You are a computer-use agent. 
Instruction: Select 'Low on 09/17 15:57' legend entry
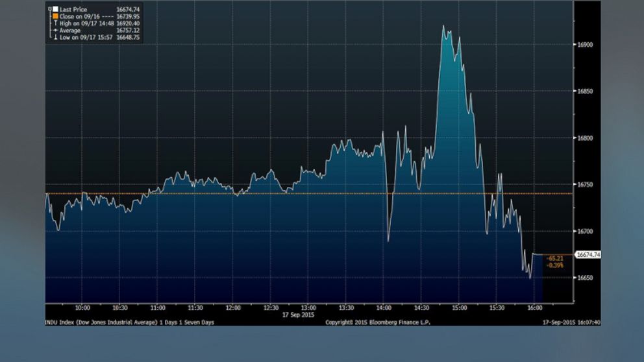pyautogui.click(x=86, y=38)
